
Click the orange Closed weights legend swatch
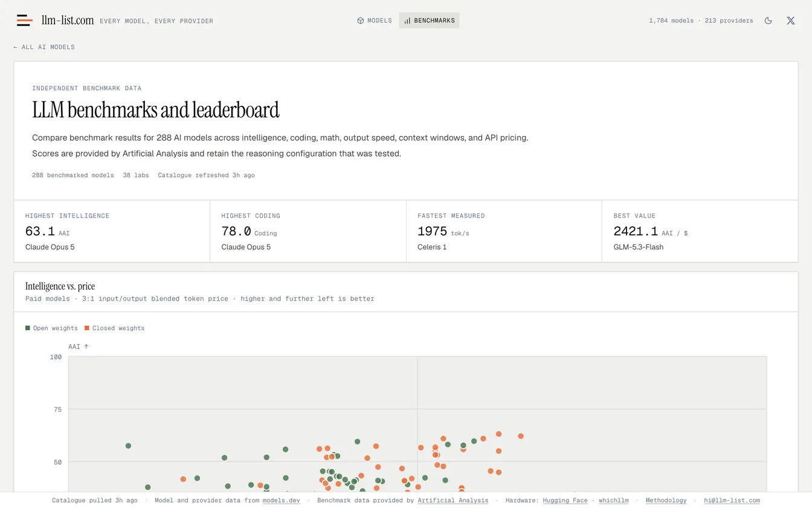point(87,328)
